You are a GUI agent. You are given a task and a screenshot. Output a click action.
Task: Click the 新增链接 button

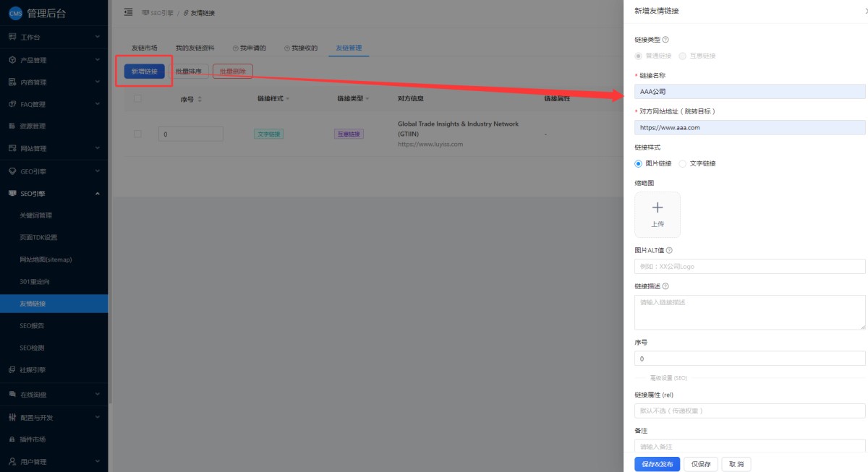145,72
